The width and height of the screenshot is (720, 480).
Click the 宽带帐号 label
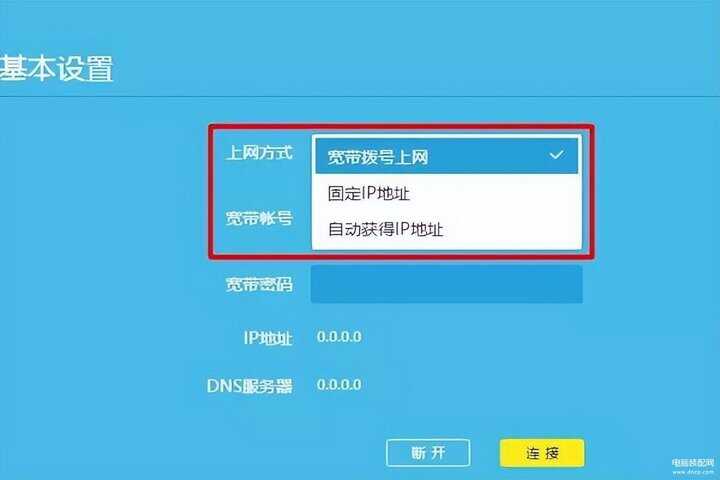259,218
